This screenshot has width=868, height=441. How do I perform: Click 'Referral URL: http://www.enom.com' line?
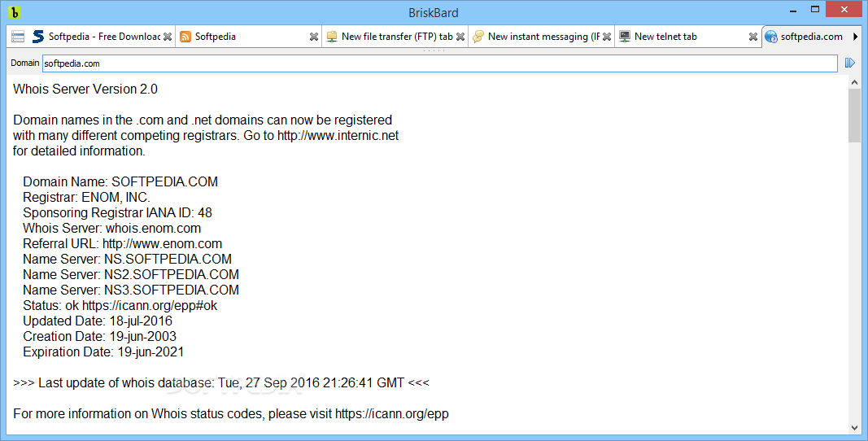tap(122, 244)
